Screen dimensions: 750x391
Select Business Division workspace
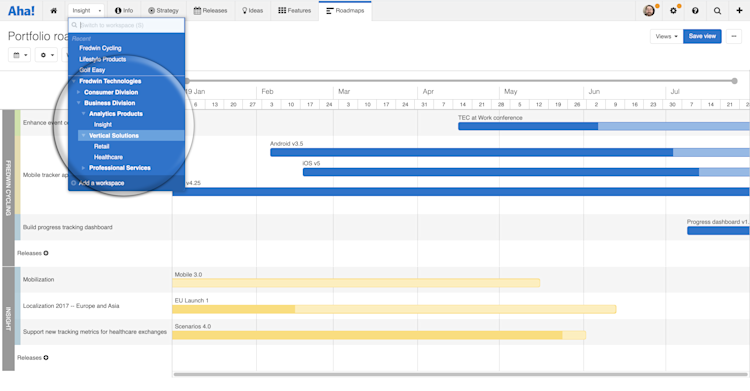(x=110, y=103)
